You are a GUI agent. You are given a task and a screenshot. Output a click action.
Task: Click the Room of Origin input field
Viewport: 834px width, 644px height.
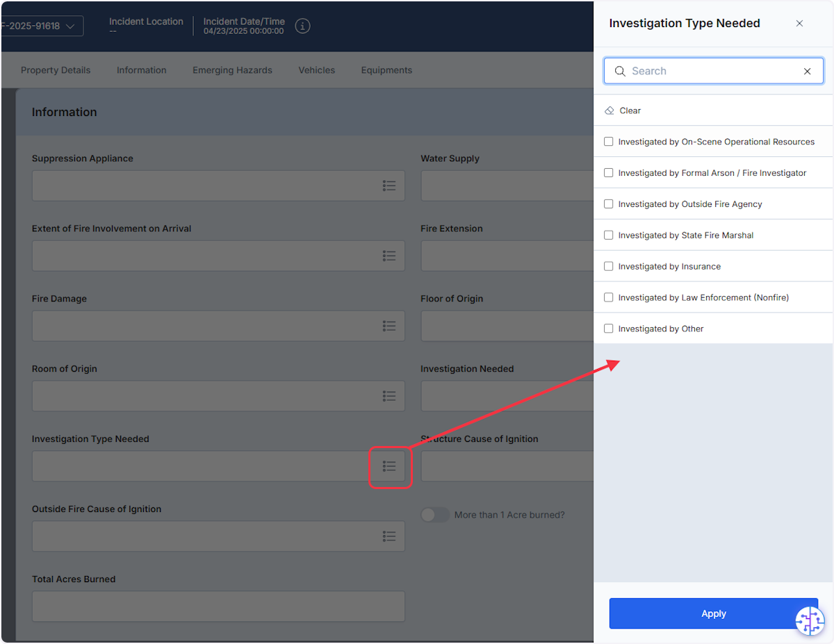(218, 396)
